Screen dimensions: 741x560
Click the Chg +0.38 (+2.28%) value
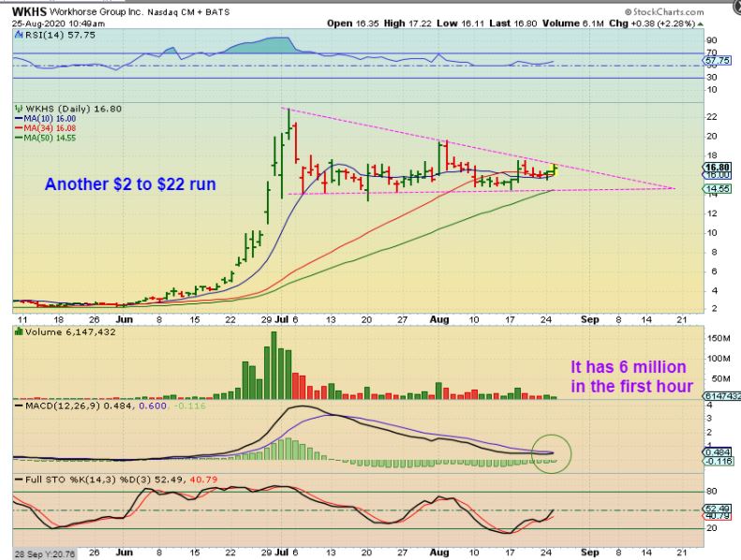(652, 23)
